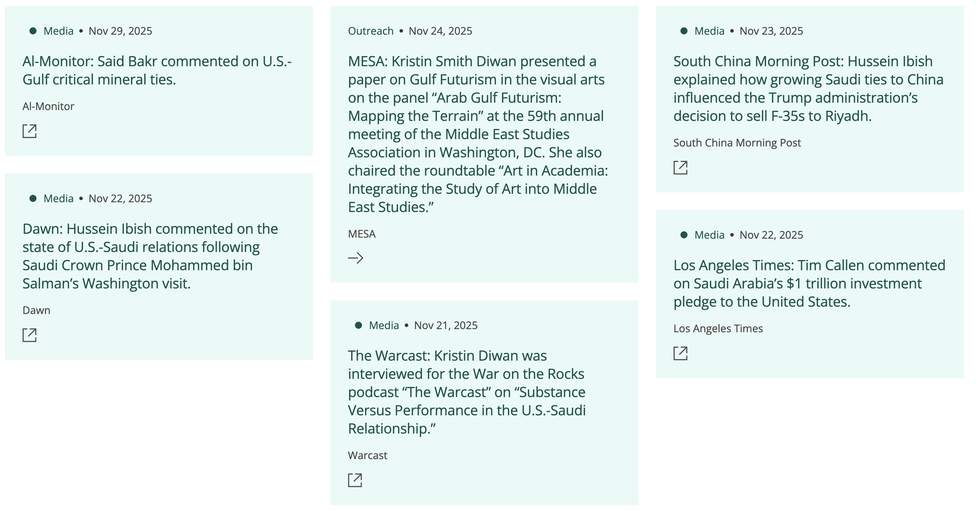
Task: Open external link icon under Warcast
Action: 355,480
